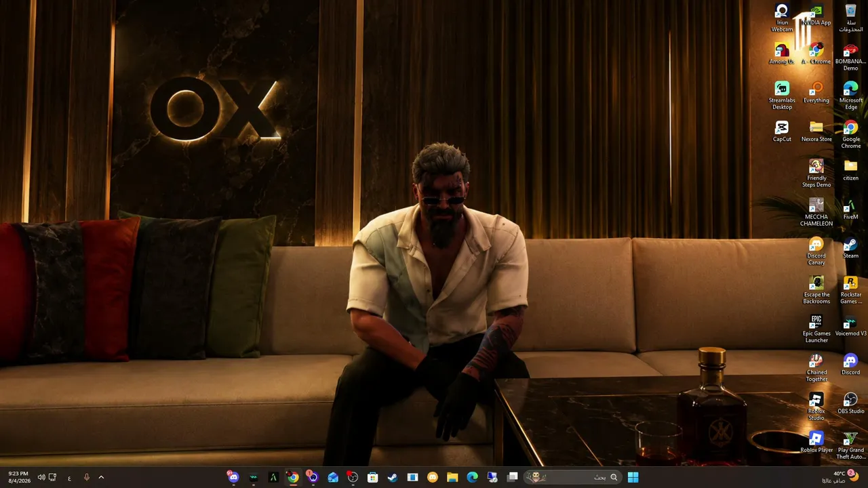Viewport: 868px width, 488px height.
Task: Open CapCut from the desktop
Action: (x=782, y=131)
